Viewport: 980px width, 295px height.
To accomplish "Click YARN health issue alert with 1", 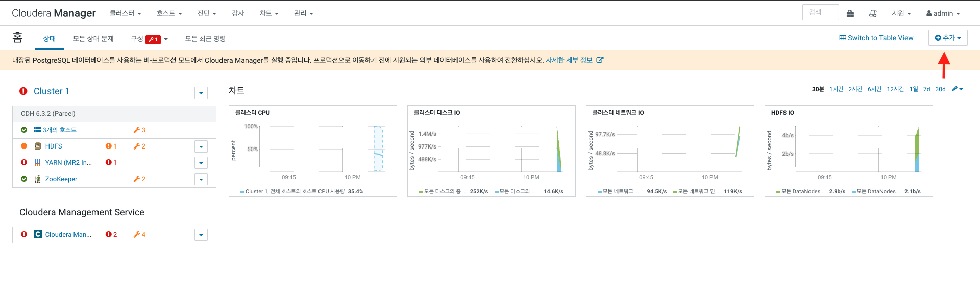I will pos(111,163).
